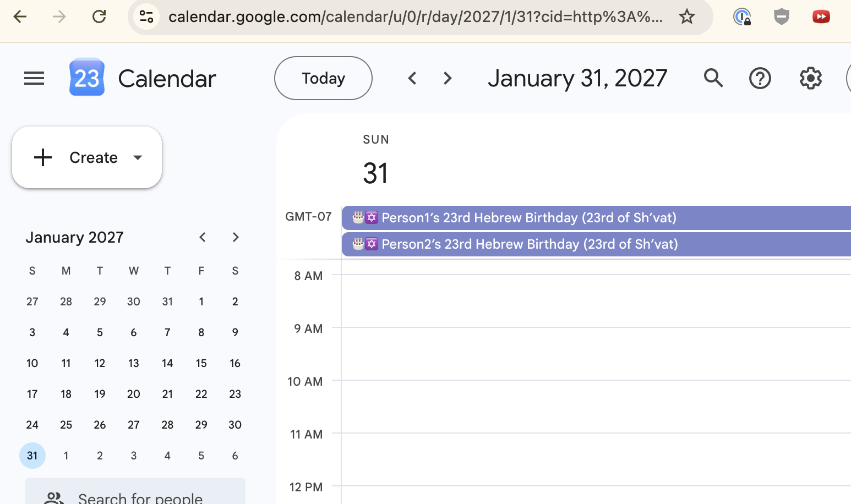The image size is (851, 504).
Task: Go forward in browser history
Action: click(59, 17)
